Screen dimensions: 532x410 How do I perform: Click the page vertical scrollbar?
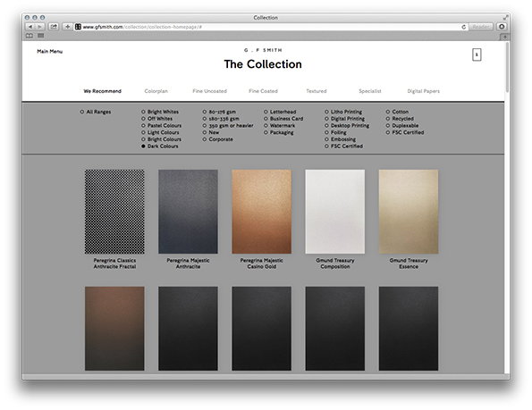point(507,68)
